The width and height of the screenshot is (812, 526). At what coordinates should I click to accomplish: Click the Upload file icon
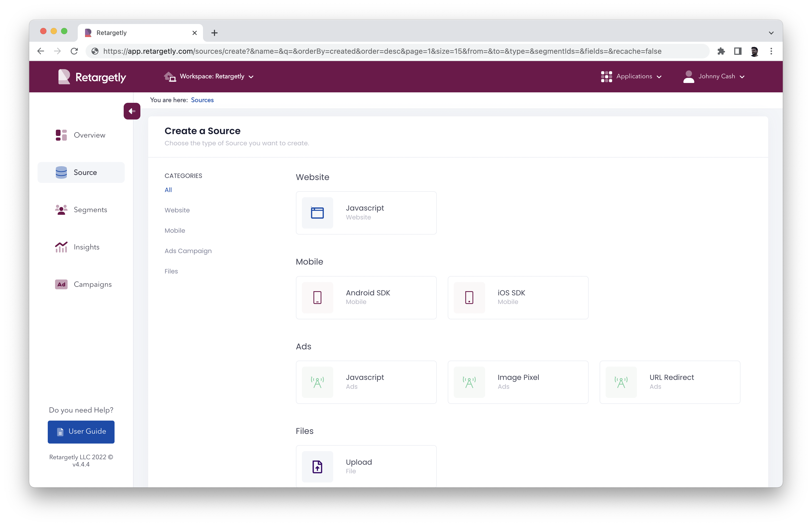tap(317, 467)
